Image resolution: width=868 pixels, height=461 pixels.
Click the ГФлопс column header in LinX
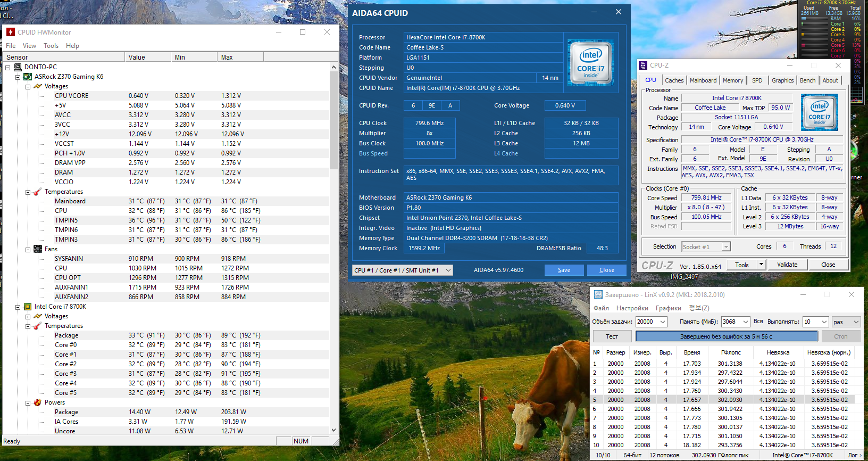pos(731,352)
